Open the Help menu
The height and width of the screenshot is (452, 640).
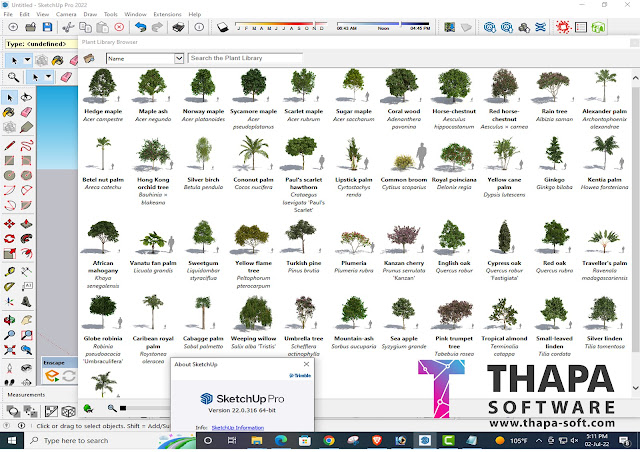(x=195, y=14)
